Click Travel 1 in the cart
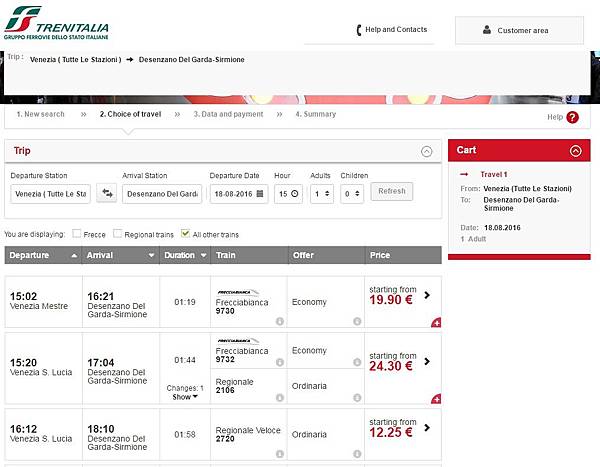The height and width of the screenshot is (467, 600). click(494, 175)
